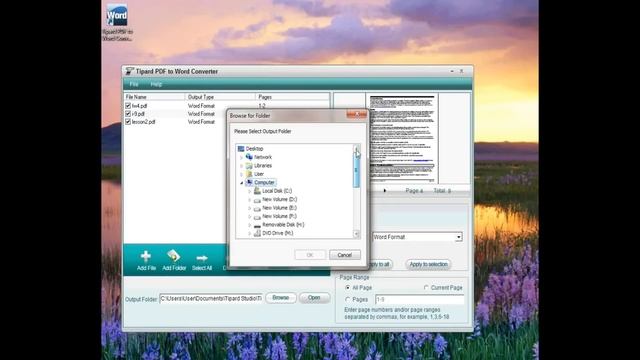The height and width of the screenshot is (360, 640).
Task: Click the Open output folder button
Action: (x=314, y=298)
